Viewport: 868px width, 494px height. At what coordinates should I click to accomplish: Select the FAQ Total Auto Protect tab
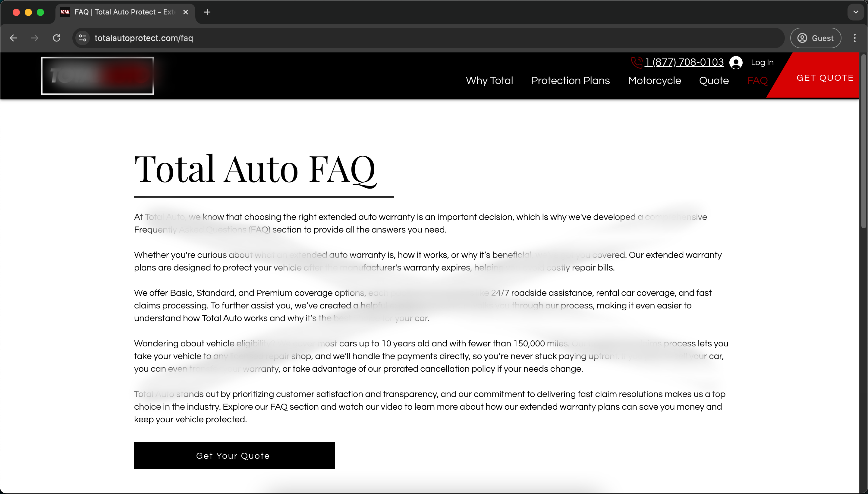125,12
